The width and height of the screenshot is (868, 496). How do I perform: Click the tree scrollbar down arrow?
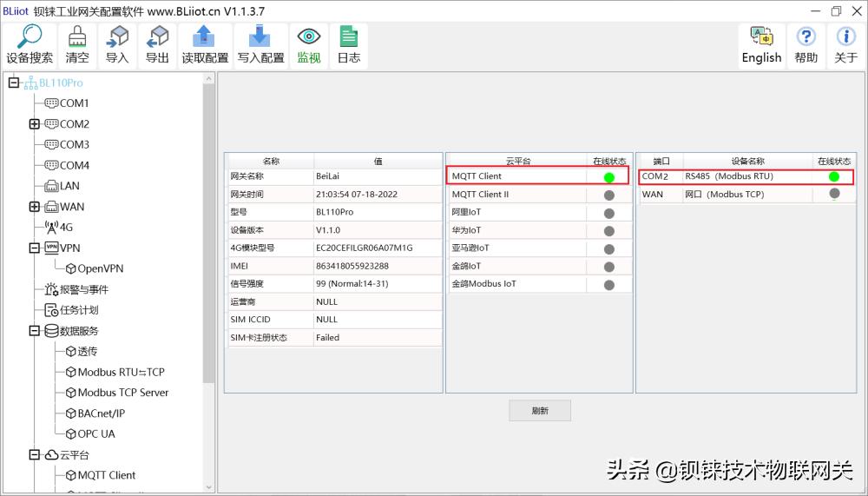[x=208, y=487]
